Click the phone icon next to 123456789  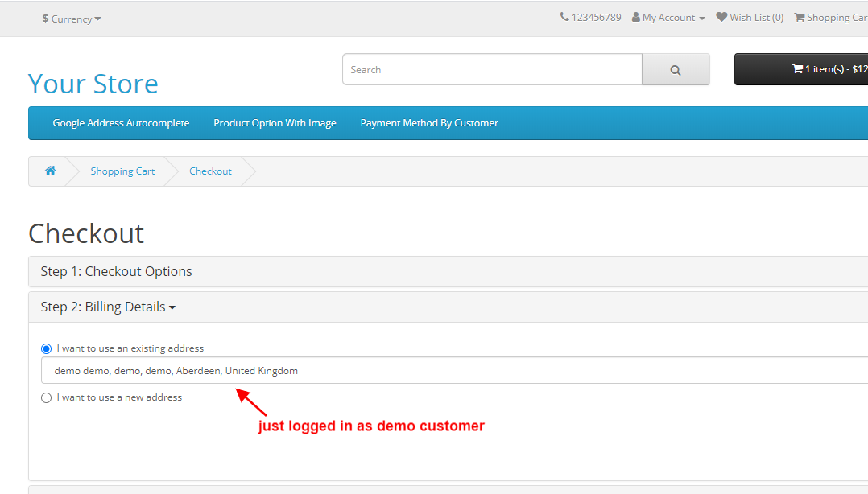(x=564, y=16)
